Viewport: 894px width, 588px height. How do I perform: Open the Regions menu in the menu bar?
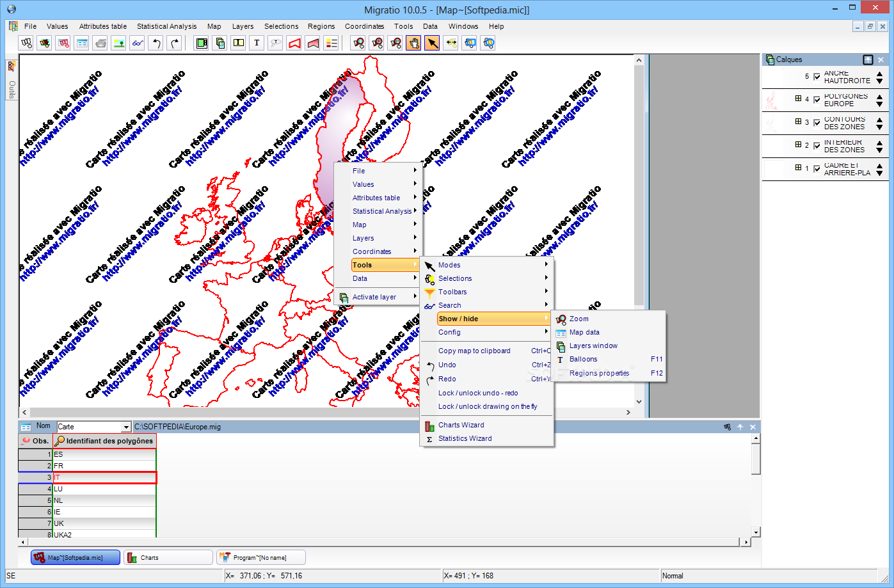click(x=321, y=26)
